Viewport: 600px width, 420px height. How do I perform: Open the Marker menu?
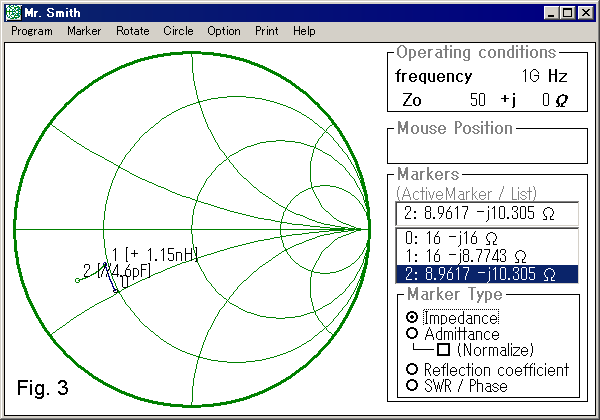84,31
